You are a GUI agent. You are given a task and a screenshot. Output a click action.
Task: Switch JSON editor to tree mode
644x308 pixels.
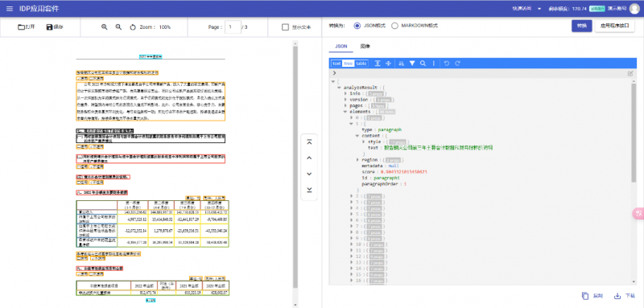(349, 64)
